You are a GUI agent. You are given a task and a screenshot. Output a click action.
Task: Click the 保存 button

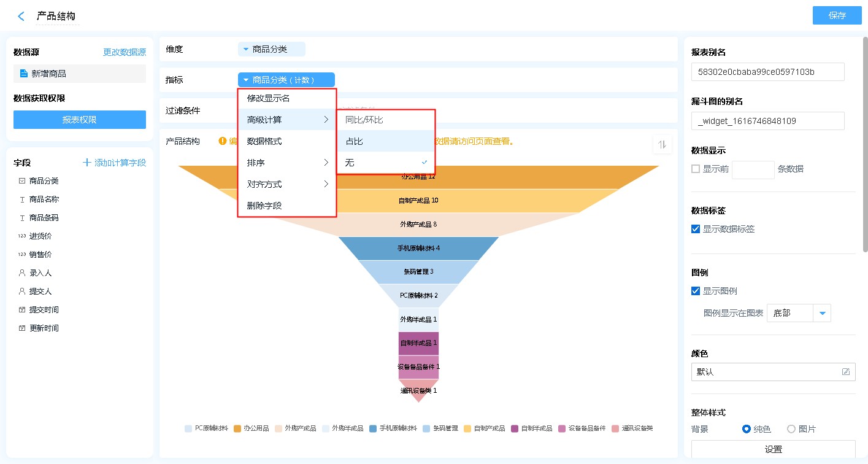click(837, 15)
